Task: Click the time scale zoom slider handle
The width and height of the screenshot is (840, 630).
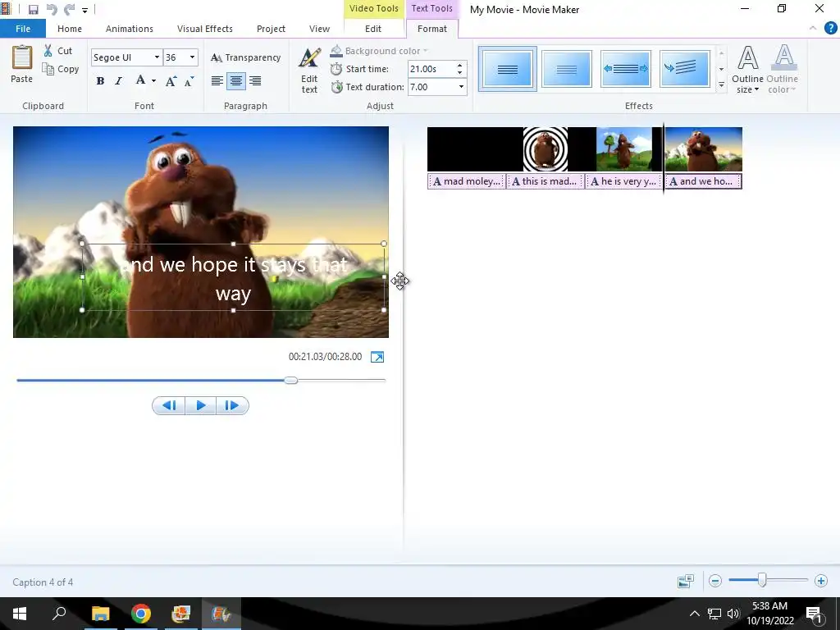Action: click(762, 580)
